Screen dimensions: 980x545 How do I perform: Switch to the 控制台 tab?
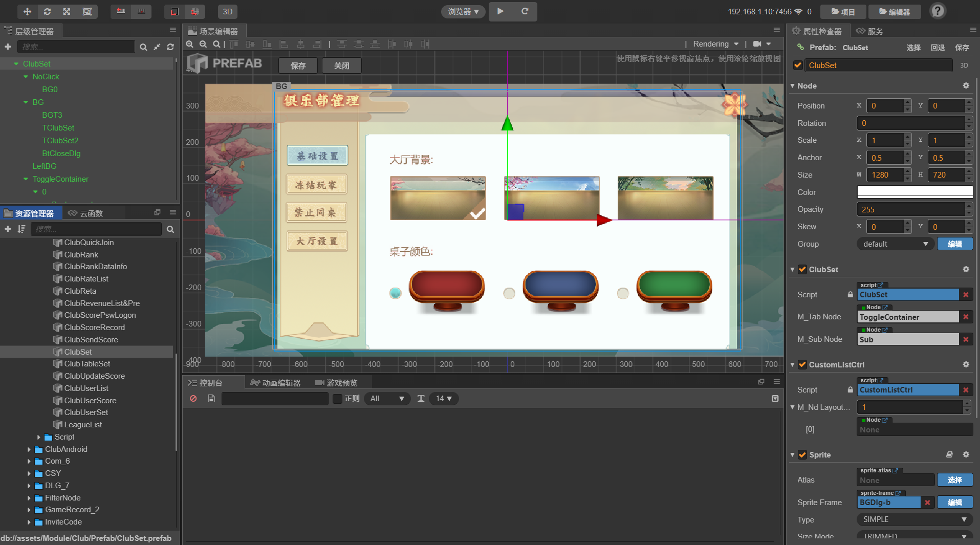[205, 383]
